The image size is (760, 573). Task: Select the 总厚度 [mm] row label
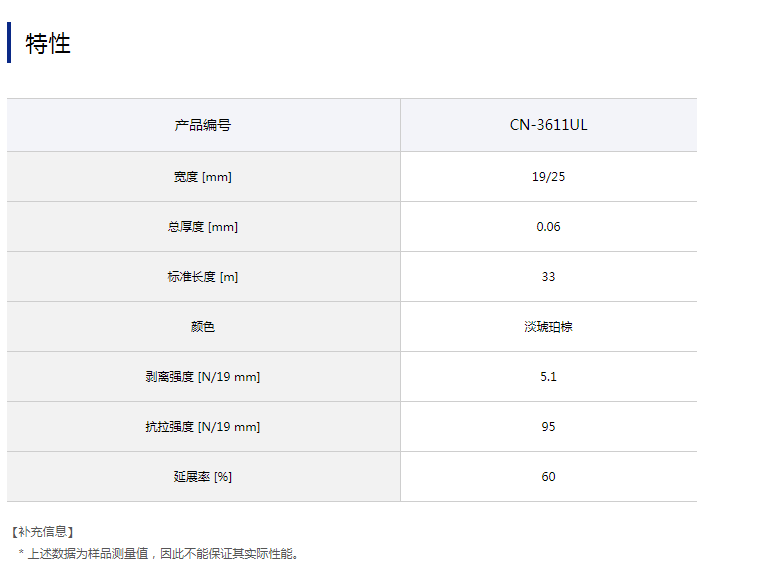point(203,227)
